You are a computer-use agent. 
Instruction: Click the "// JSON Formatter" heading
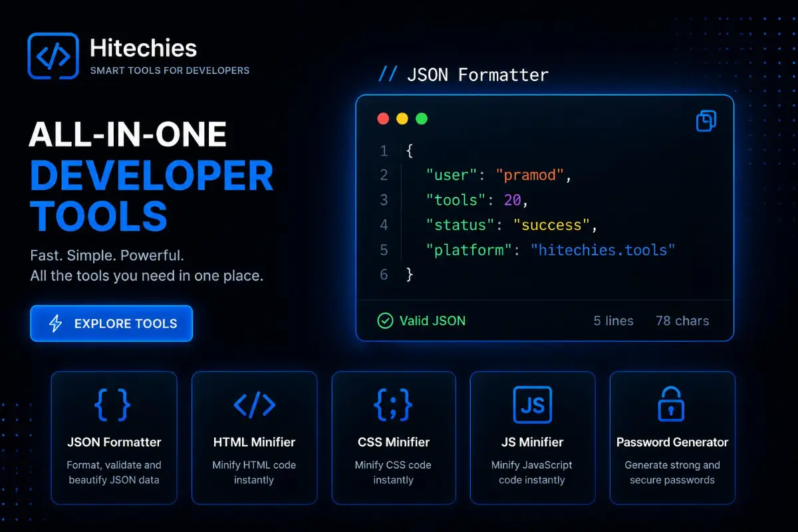[464, 74]
